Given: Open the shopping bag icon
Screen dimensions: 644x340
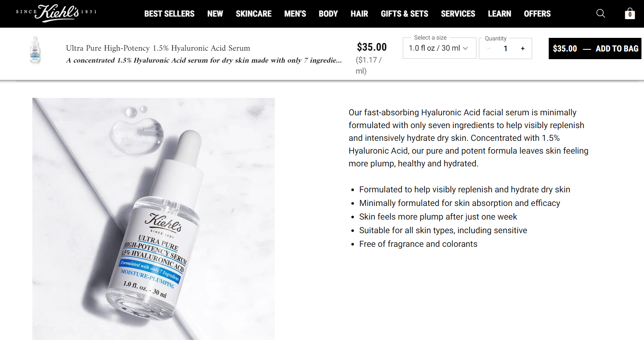Looking at the screenshot, I should pos(630,14).
